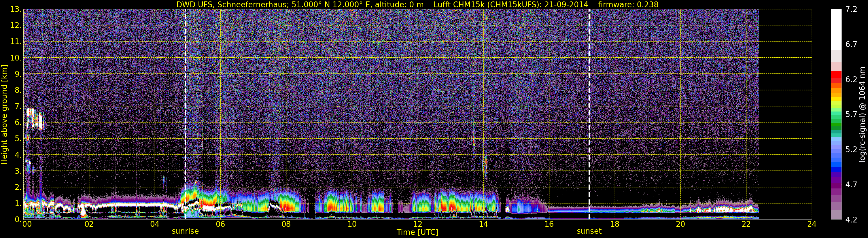Click the '22' tick on the time axis
Image resolution: width=868 pixels, height=238 pixels.
(x=746, y=224)
